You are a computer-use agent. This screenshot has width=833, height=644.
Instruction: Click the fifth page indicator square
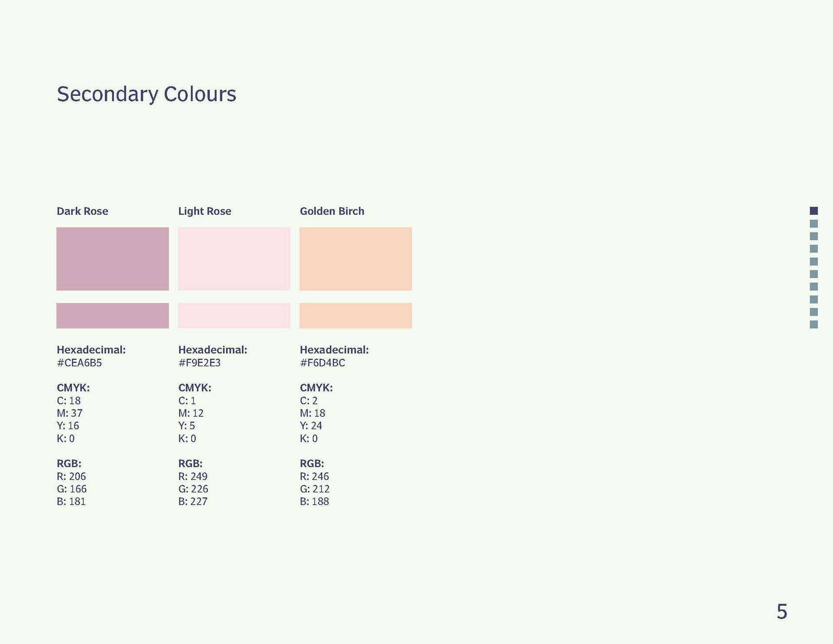click(x=814, y=261)
